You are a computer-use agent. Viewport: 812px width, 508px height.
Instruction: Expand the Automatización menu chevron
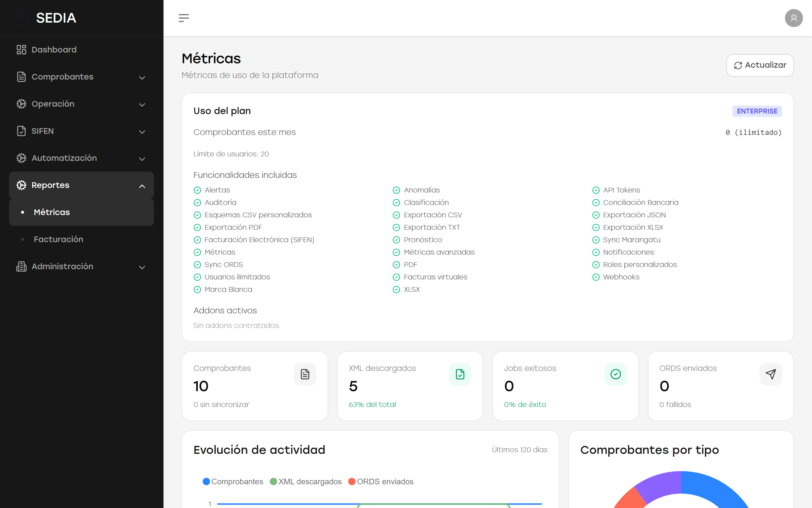[142, 159]
